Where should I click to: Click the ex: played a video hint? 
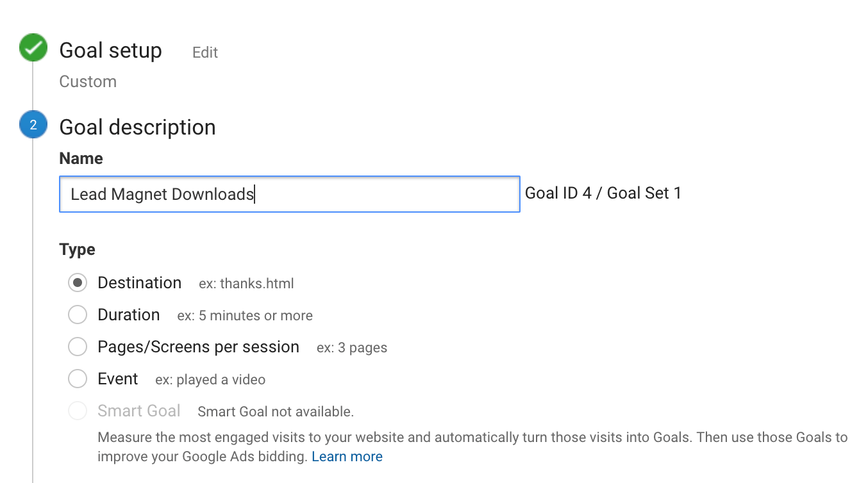[210, 380]
